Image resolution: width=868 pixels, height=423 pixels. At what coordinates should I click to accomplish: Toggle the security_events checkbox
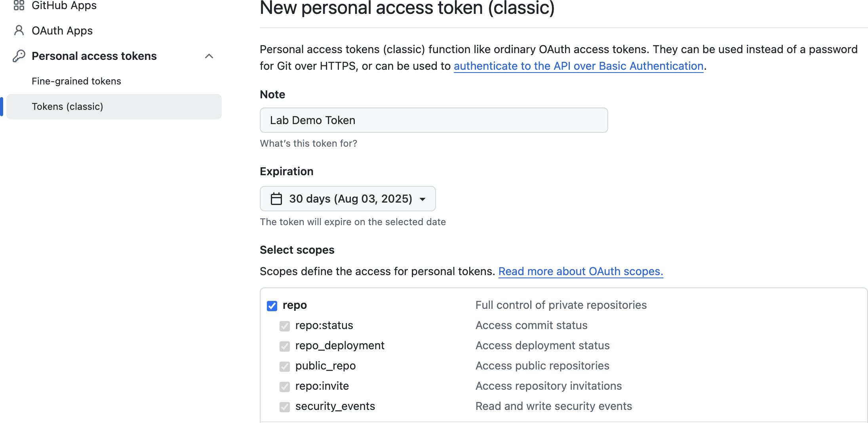[x=285, y=407]
